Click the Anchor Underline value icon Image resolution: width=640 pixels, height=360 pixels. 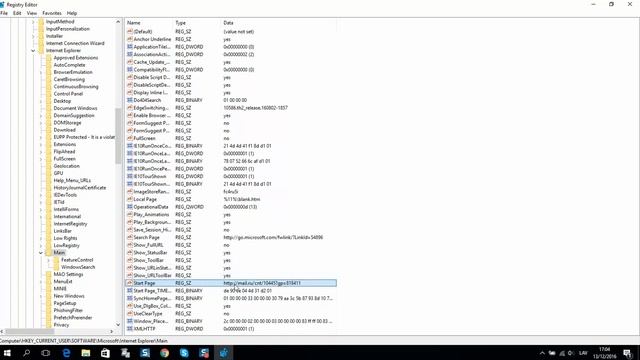[130, 39]
